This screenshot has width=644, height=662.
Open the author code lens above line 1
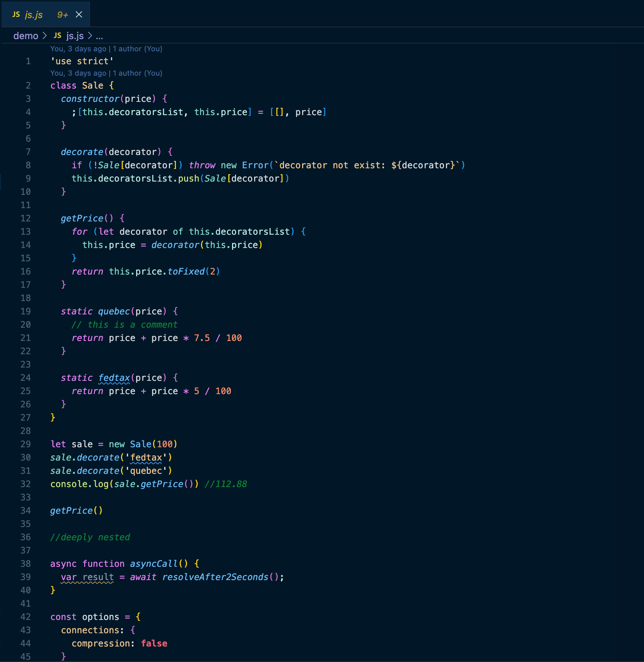tap(106, 49)
